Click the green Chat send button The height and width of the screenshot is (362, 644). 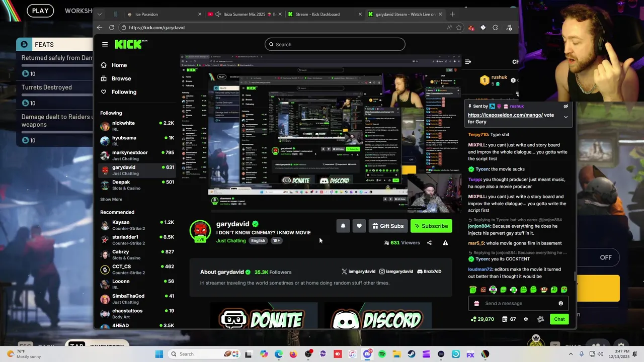(559, 319)
